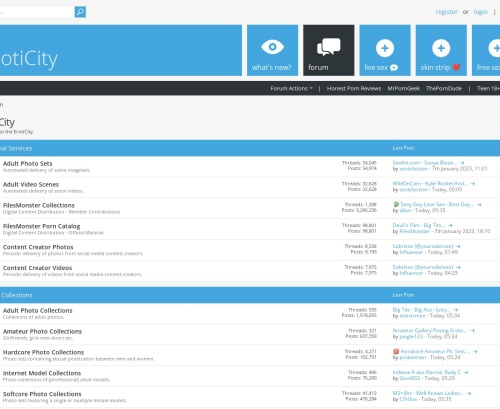This screenshot has height=409, width=500.
Task: Open Devil's Film last post title link
Action: click(x=419, y=225)
